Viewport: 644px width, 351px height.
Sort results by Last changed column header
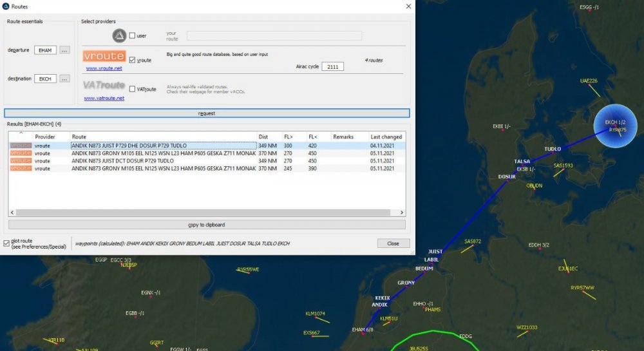point(386,137)
